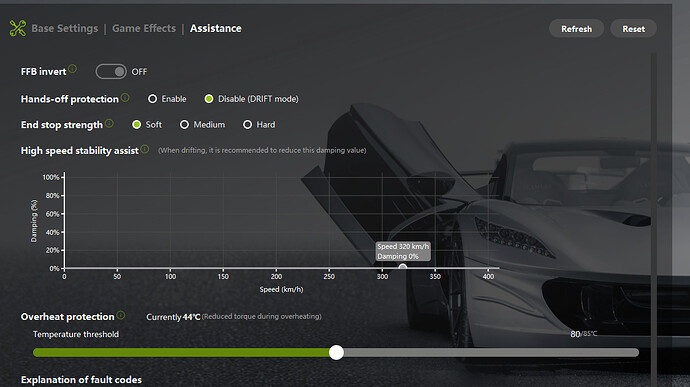The height and width of the screenshot is (387, 690).
Task: Click the 'Speed 320 km/h' graph tooltip
Action: (x=403, y=251)
